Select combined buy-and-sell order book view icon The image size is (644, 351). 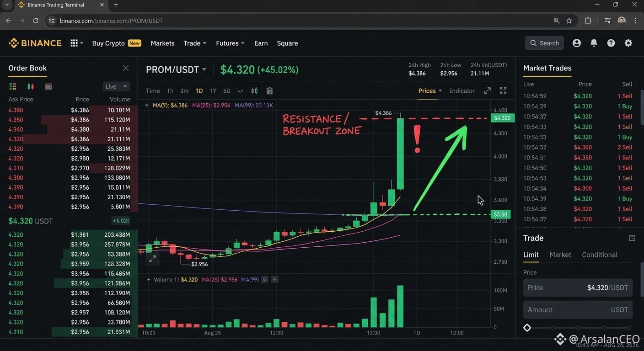coord(13,86)
